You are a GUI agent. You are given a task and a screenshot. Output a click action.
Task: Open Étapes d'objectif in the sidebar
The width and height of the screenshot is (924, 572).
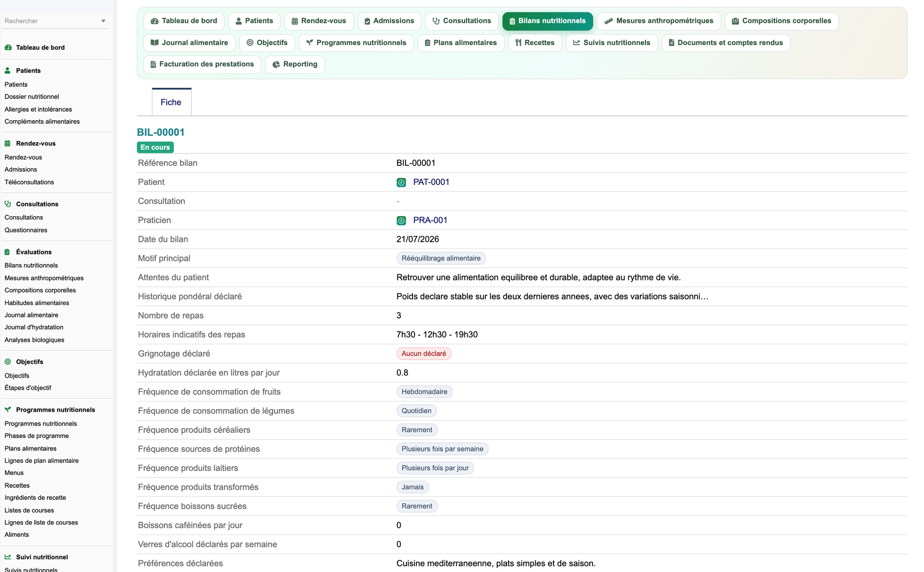(28, 388)
